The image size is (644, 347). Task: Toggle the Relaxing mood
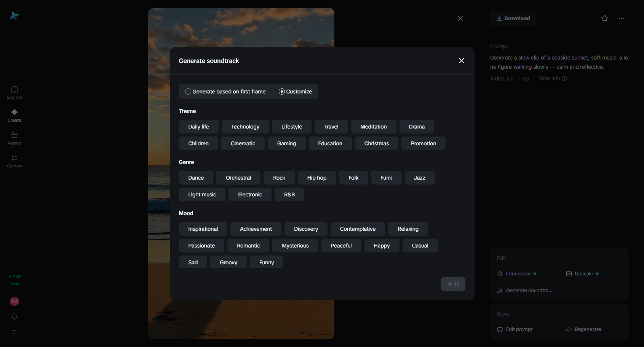click(407, 229)
